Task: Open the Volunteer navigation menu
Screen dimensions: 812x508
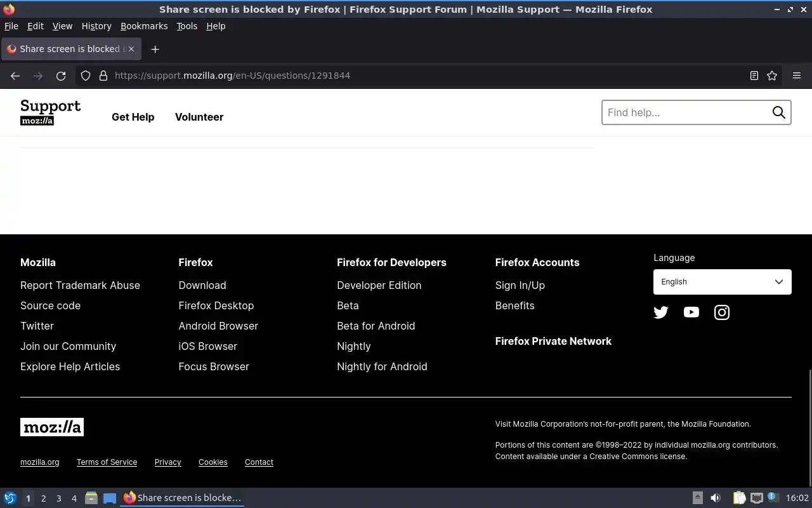Action: [199, 117]
